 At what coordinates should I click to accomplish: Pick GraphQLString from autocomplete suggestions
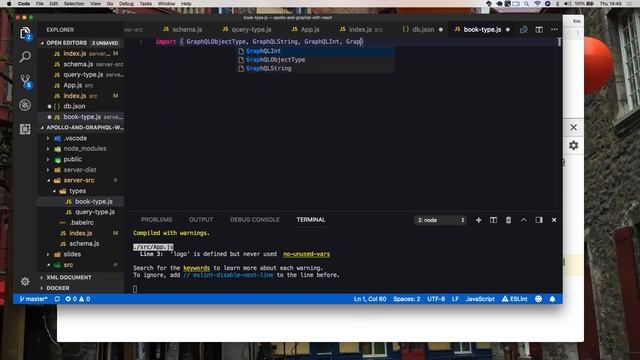coord(316,68)
